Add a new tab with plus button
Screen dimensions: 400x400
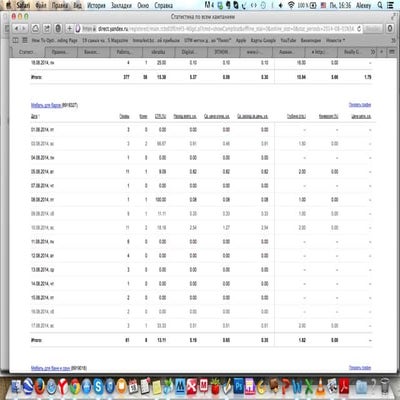point(381,52)
